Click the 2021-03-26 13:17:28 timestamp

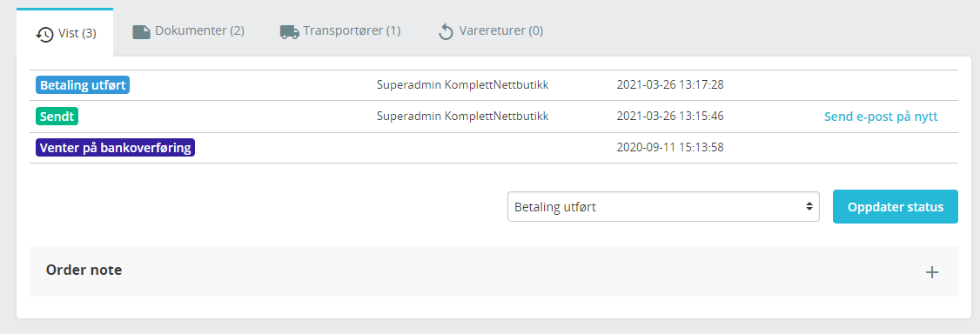[x=670, y=85]
